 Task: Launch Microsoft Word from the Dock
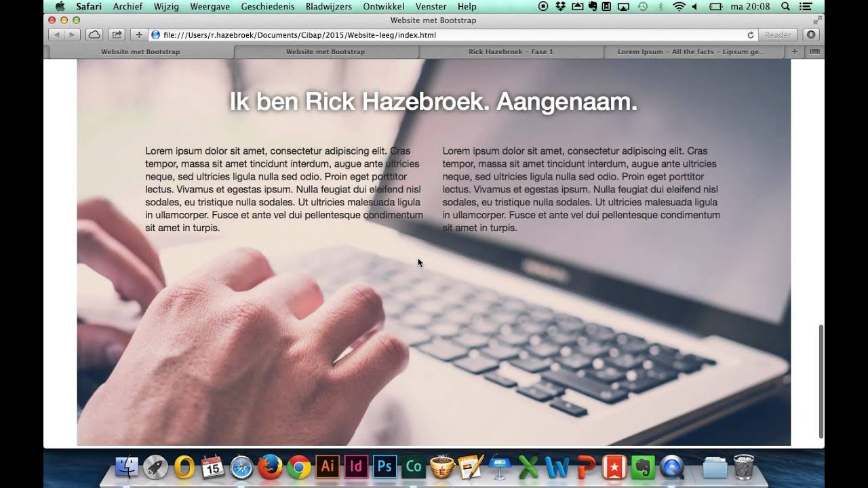(557, 466)
